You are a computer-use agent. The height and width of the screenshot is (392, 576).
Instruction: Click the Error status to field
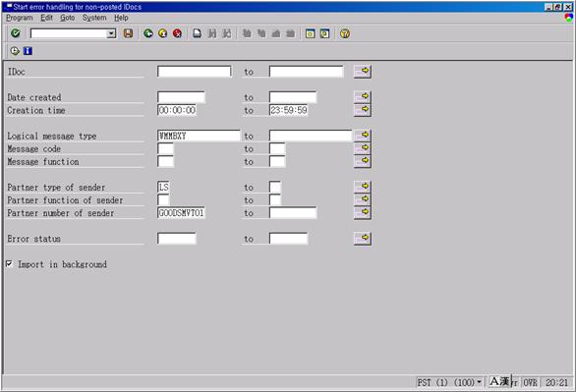(x=288, y=239)
